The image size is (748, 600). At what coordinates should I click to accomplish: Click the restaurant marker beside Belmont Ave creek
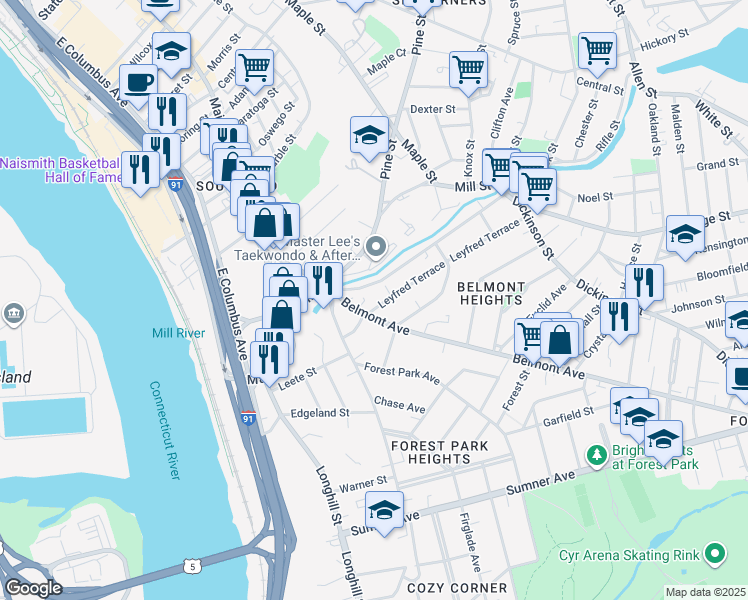323,282
